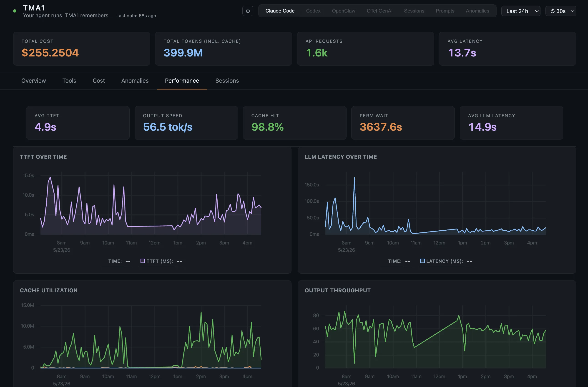This screenshot has height=387, width=588.
Task: Click the tallest peak in LLM latency chart
Action: pos(354,178)
